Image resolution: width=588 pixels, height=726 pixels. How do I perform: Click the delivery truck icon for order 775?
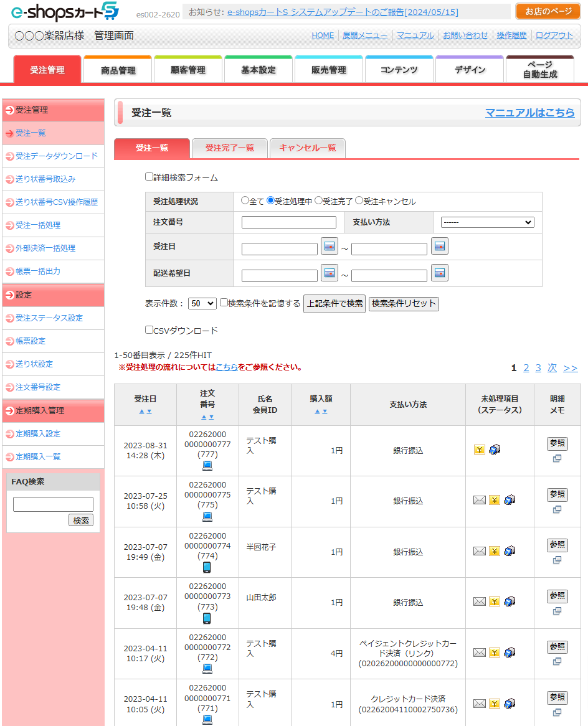510,500
